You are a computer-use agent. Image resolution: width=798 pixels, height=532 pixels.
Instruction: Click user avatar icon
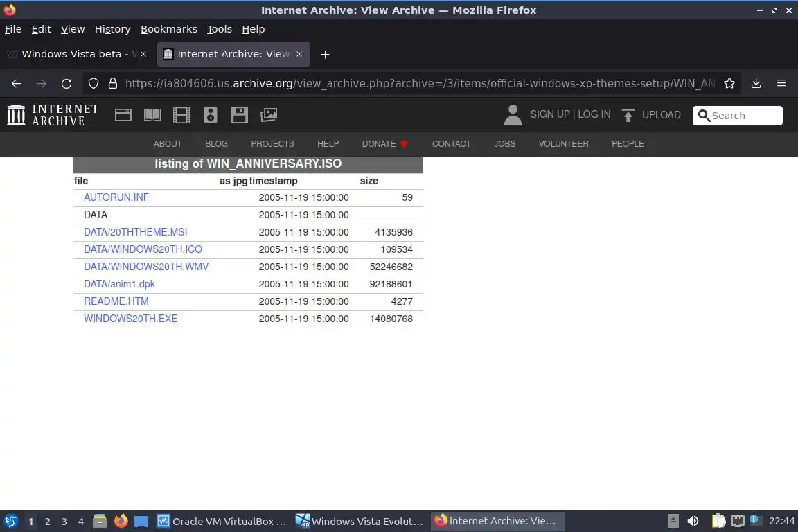(513, 115)
